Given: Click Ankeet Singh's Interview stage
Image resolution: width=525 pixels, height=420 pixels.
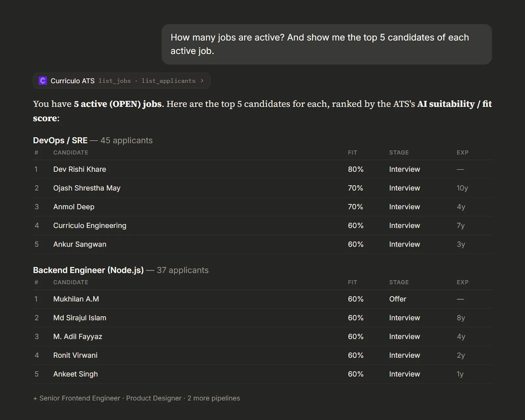Looking at the screenshot, I should pos(405,374).
